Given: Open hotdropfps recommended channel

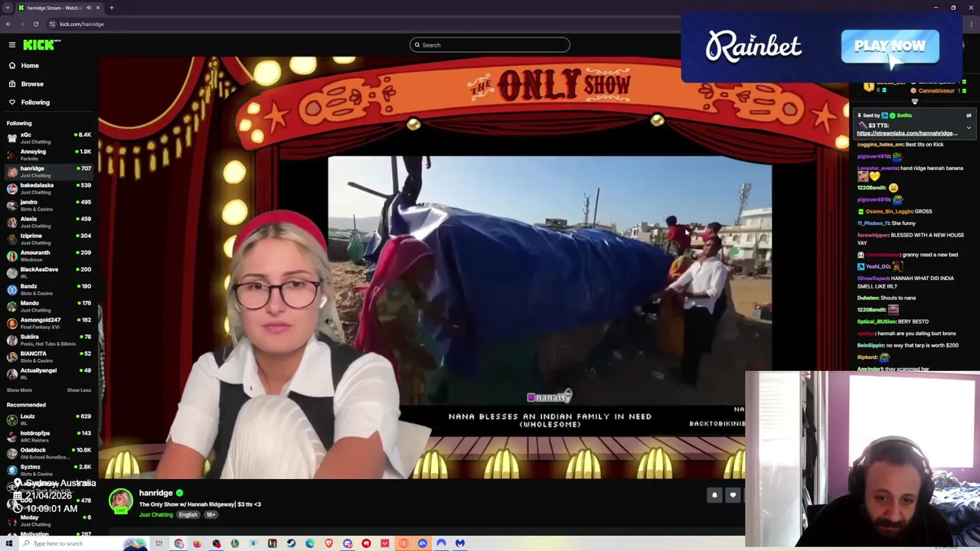Looking at the screenshot, I should tap(49, 436).
